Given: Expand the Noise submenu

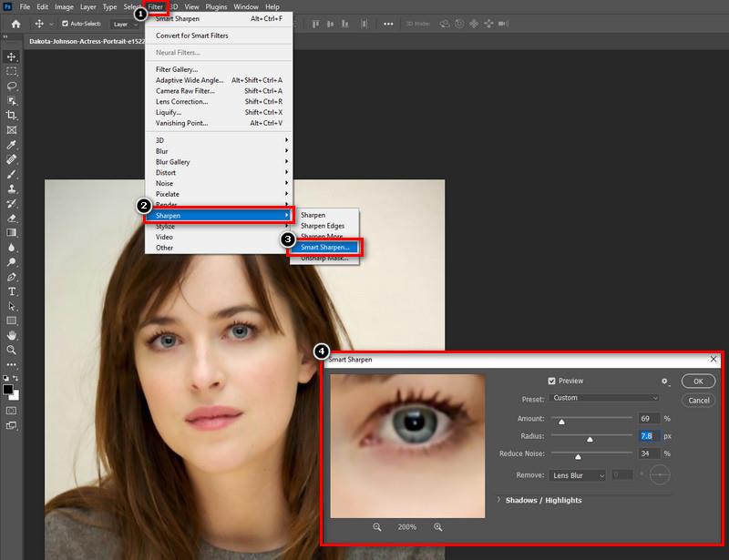Looking at the screenshot, I should [219, 183].
